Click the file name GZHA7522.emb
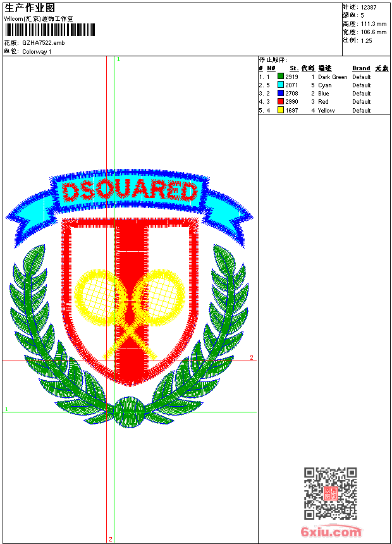392x544 pixels. [x=44, y=43]
